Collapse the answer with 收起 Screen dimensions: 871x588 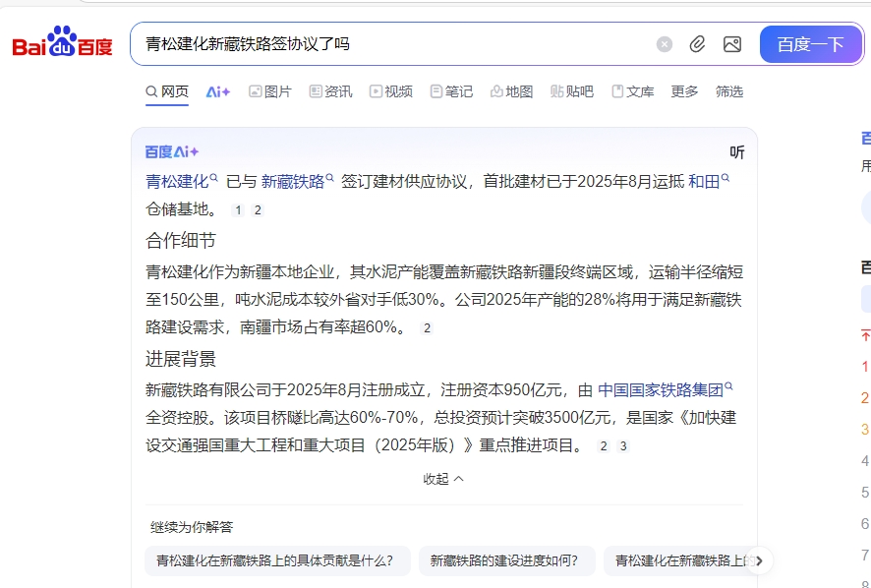pyautogui.click(x=443, y=479)
